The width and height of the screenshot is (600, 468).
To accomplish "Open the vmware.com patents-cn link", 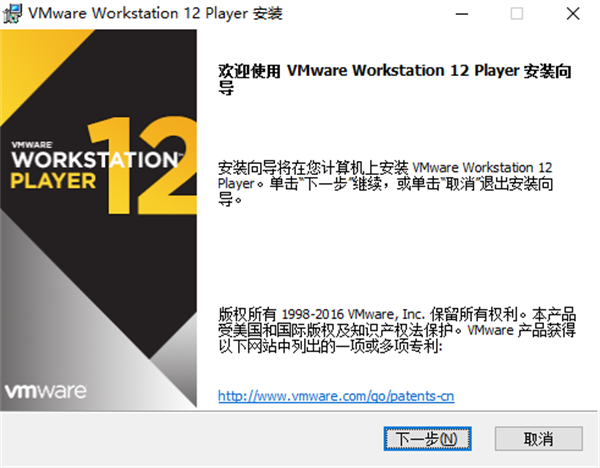I will click(x=336, y=396).
